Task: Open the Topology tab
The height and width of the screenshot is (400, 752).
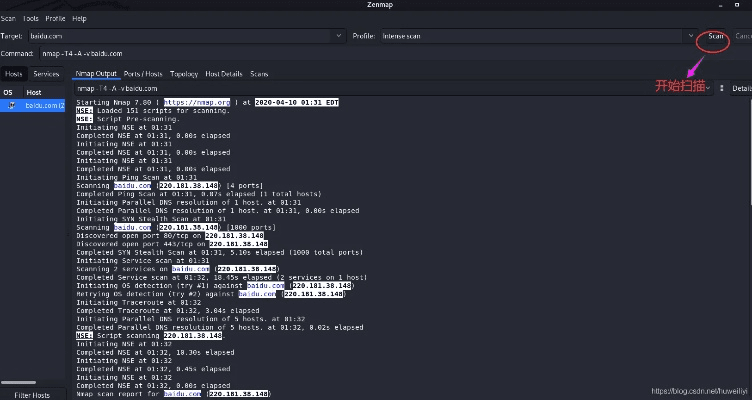Action: [184, 74]
